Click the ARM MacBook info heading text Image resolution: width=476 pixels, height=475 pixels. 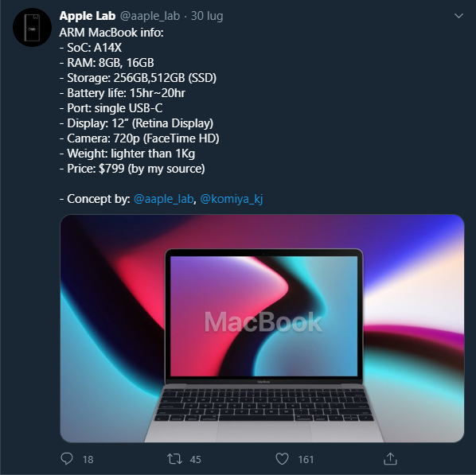pyautogui.click(x=111, y=33)
